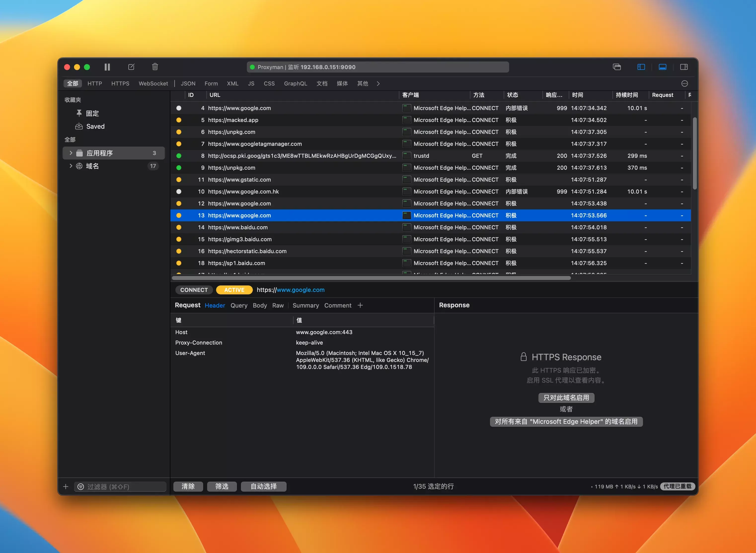Image resolution: width=756 pixels, height=553 pixels.
Task: Open the floating window icon in the toolbar
Action: (617, 67)
